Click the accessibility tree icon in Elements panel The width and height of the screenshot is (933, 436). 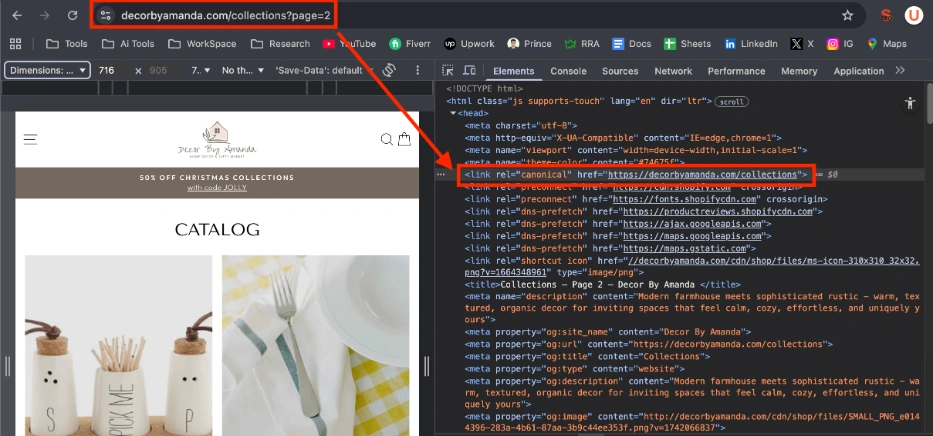(909, 103)
